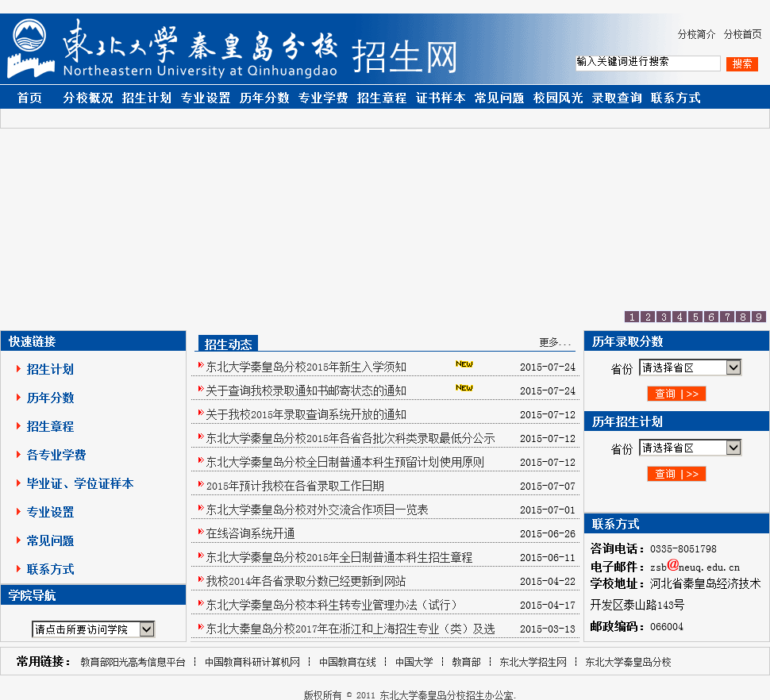This screenshot has height=700, width=770.
Task: Click NEW badge beside 新生入学须知 article
Action: 464,363
